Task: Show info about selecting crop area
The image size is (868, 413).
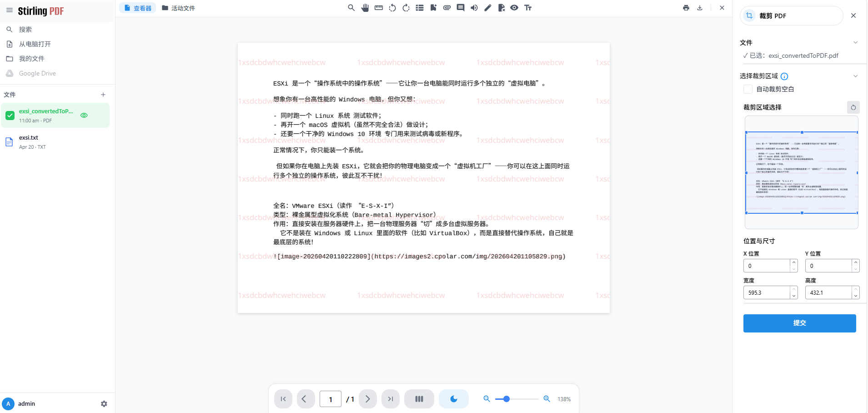Action: point(784,76)
